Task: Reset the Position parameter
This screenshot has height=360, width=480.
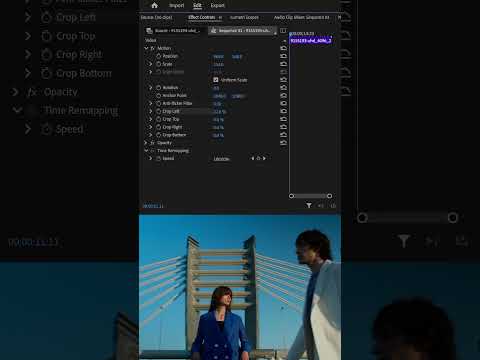Action: (x=283, y=56)
